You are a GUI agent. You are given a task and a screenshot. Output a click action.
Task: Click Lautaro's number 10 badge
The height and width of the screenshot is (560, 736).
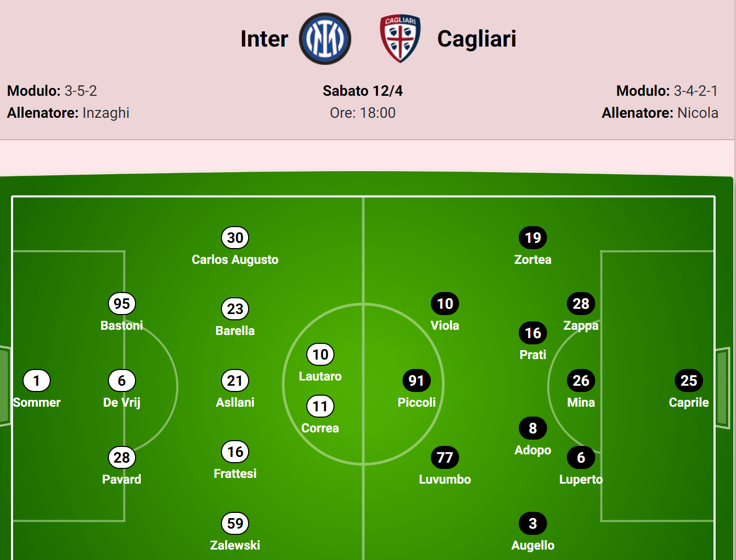coord(320,354)
